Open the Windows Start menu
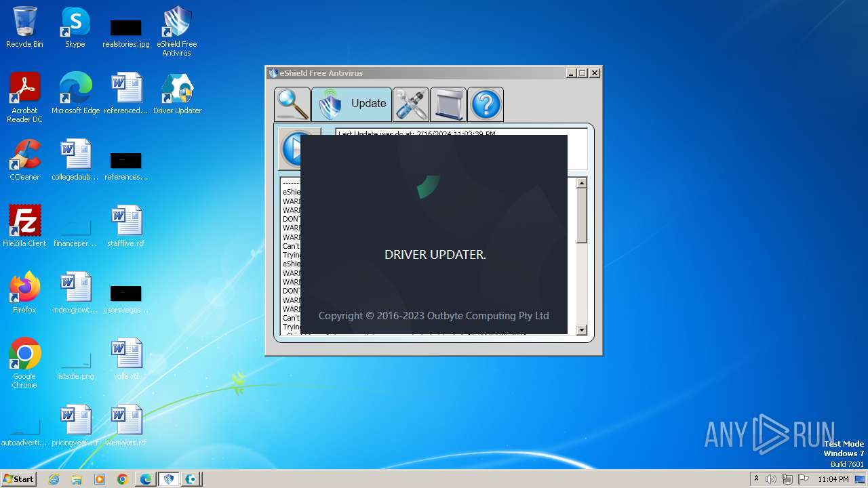The height and width of the screenshot is (488, 868). (x=18, y=479)
